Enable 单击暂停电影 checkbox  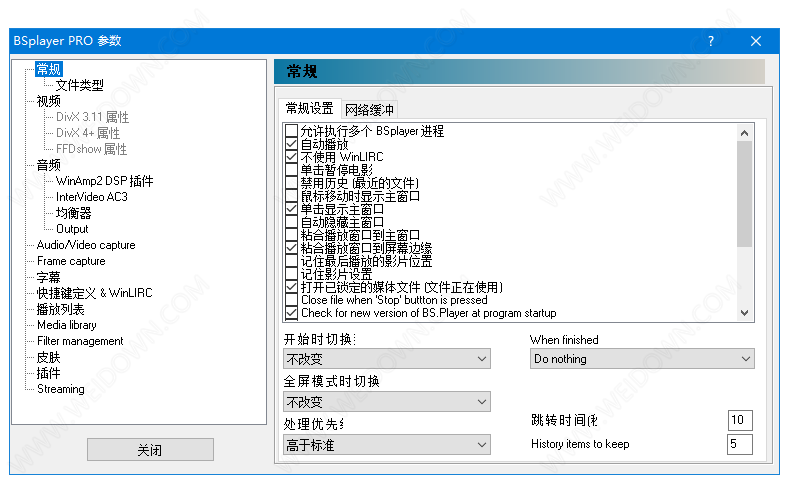[291, 170]
